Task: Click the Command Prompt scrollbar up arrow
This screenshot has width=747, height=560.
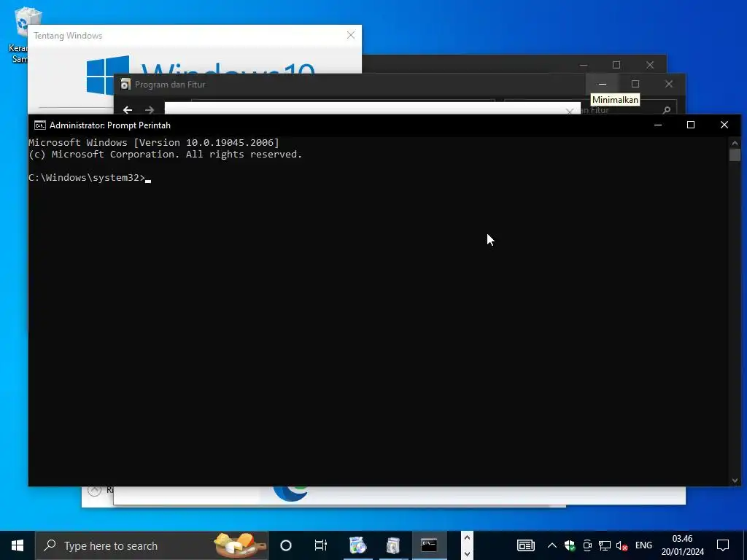Action: [735, 143]
